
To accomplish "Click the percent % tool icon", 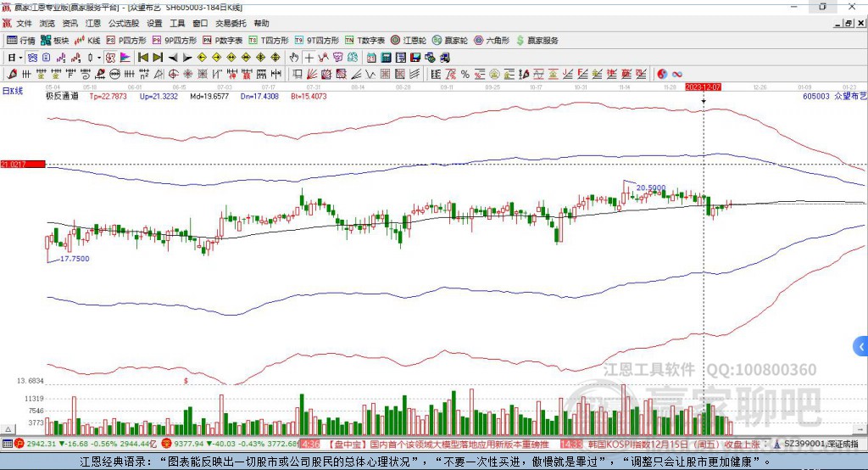I will pyautogui.click(x=465, y=74).
